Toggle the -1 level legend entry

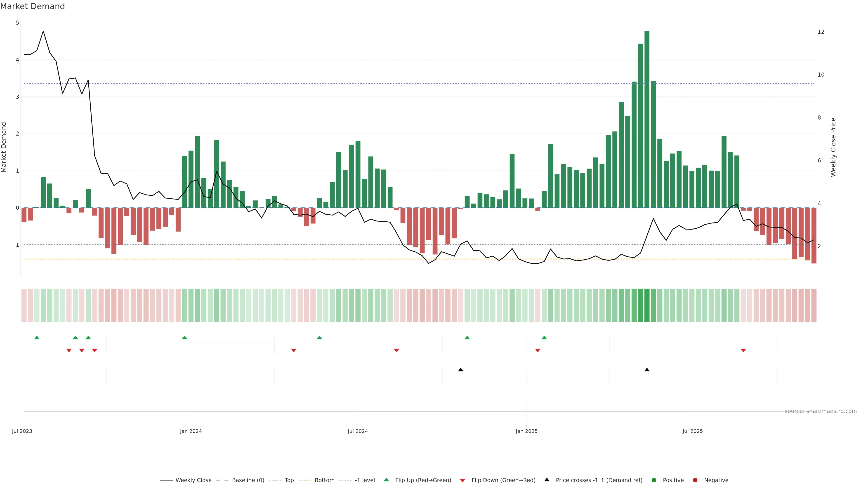[x=365, y=480]
